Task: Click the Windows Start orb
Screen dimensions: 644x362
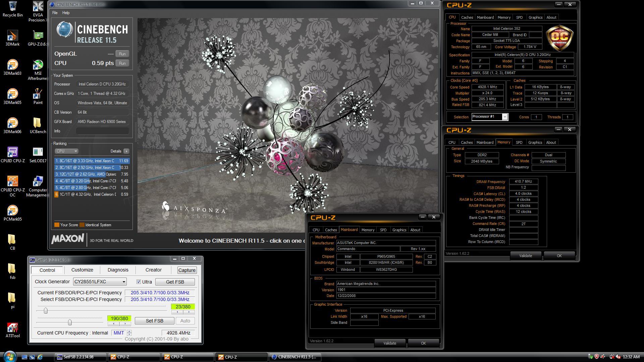Action: click(9, 357)
